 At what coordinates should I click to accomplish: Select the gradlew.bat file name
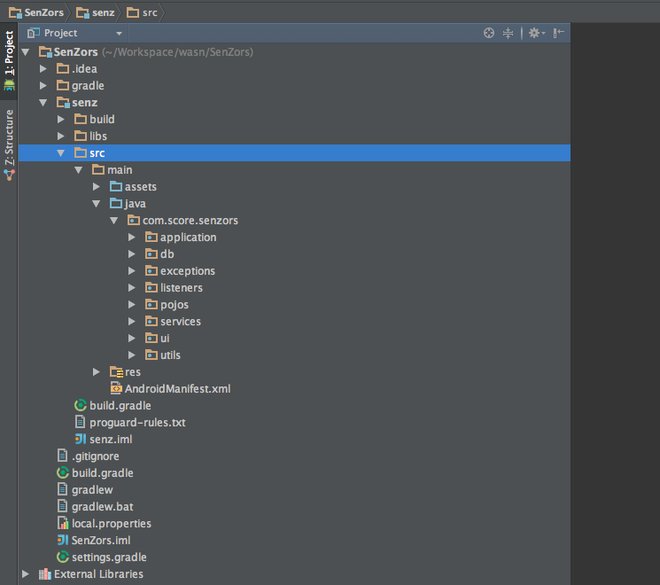pyautogui.click(x=102, y=506)
